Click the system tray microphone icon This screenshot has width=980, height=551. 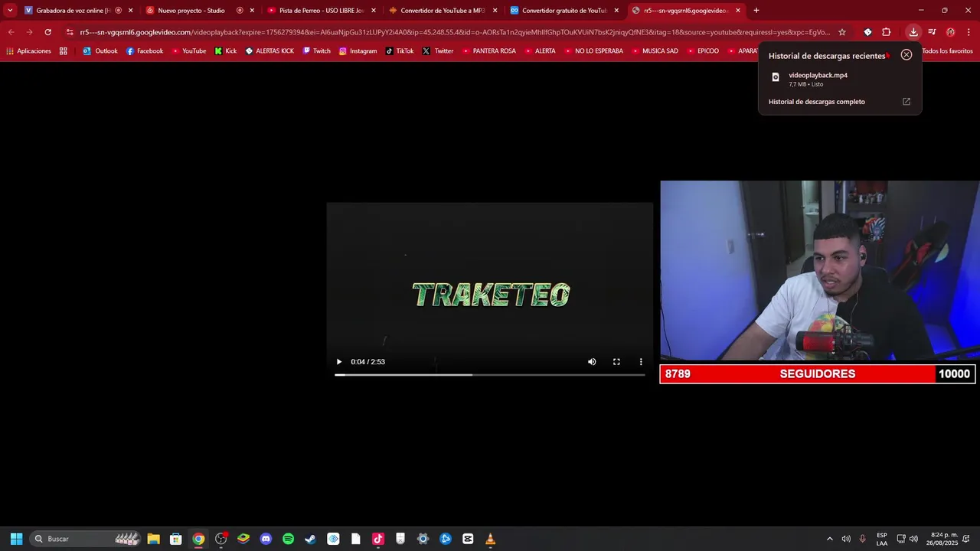[863, 539]
